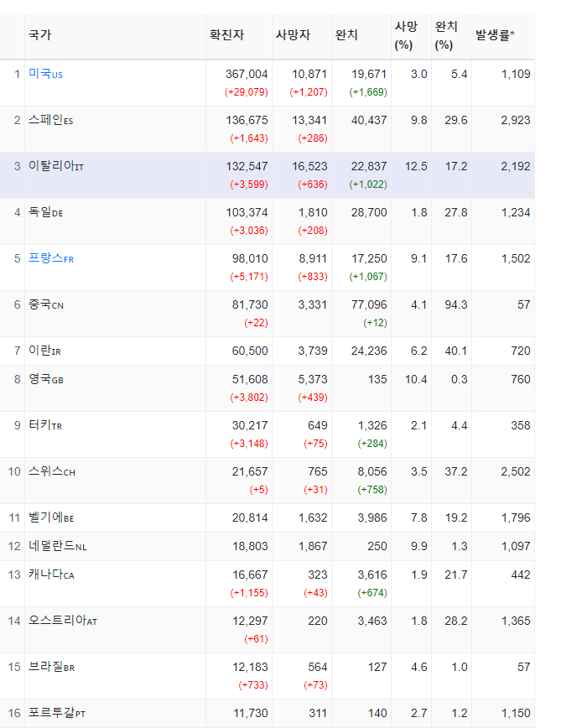Click Italy confirmed value 132,547
Screen dimensions: 582x728
(x=247, y=166)
